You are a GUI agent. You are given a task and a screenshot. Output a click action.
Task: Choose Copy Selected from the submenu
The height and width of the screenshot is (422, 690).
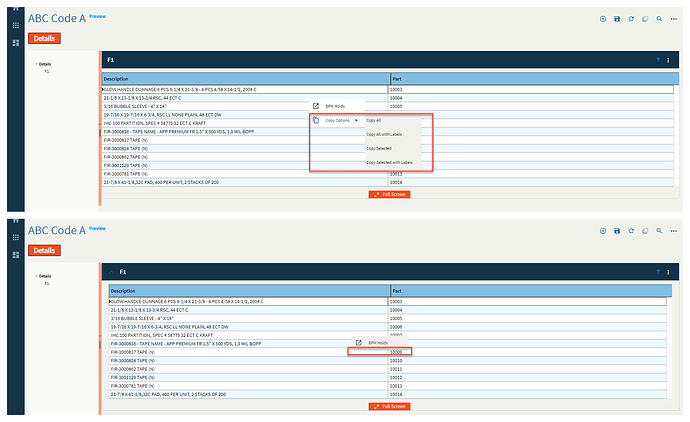pos(379,148)
